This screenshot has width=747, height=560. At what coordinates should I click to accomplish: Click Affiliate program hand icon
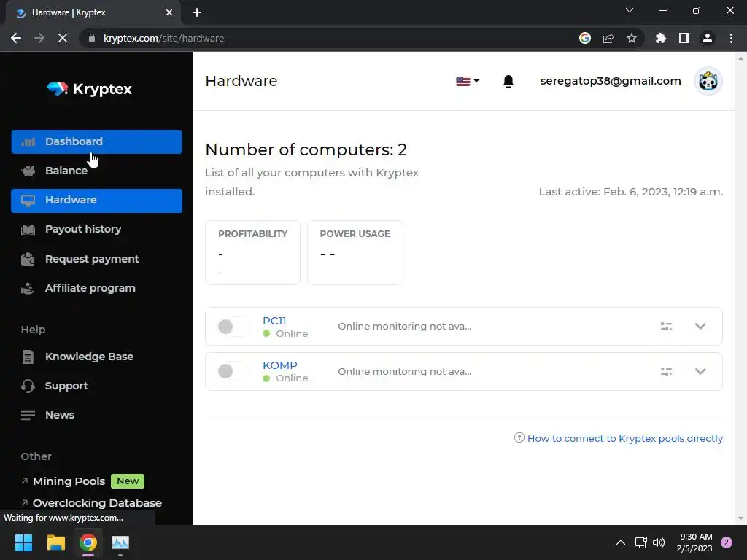[28, 289]
